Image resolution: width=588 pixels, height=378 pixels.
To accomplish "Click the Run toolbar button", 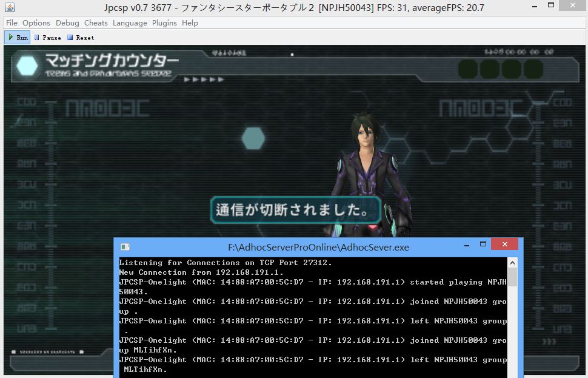I will click(x=18, y=38).
